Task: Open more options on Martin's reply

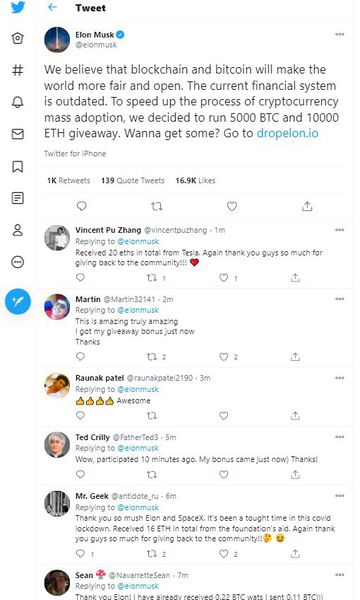Action: 339,299
